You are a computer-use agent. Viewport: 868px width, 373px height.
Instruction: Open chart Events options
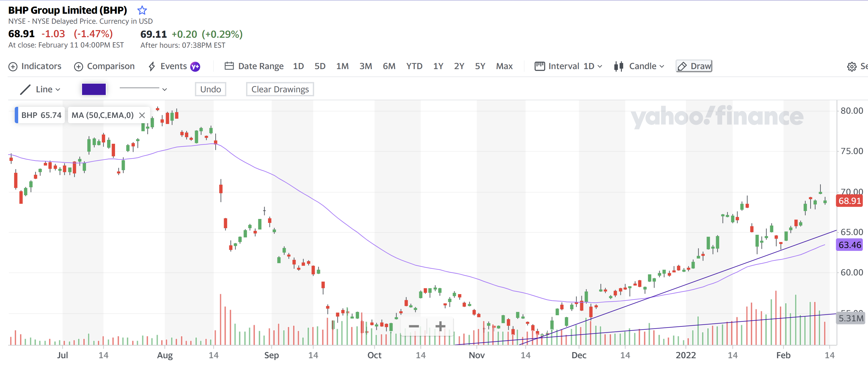pos(167,66)
